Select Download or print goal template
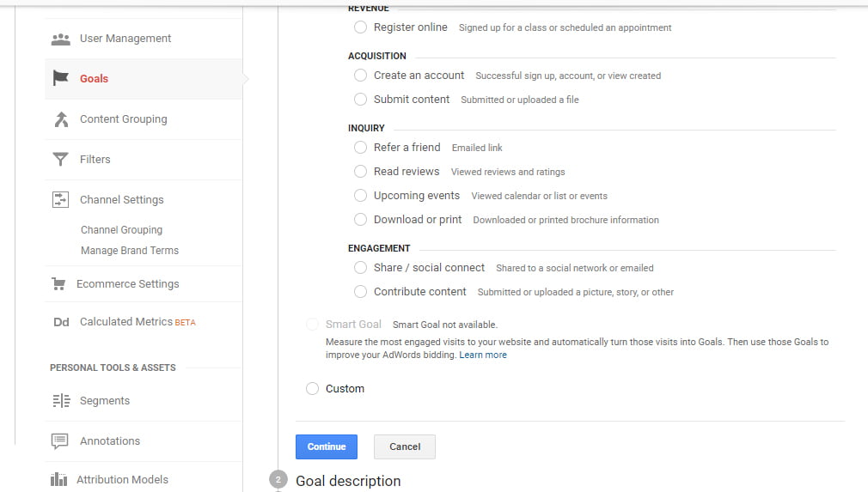868x492 pixels. (360, 220)
